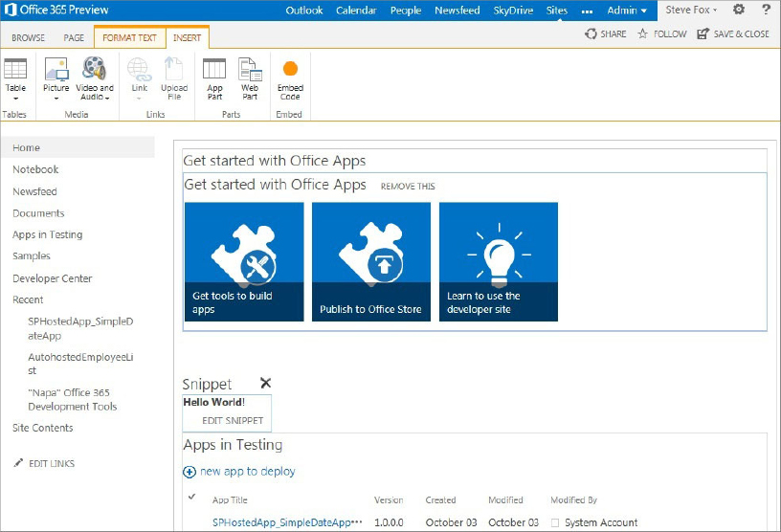The width and height of the screenshot is (781, 532).
Task: Click the Office 365 logo
Action: coord(10,10)
